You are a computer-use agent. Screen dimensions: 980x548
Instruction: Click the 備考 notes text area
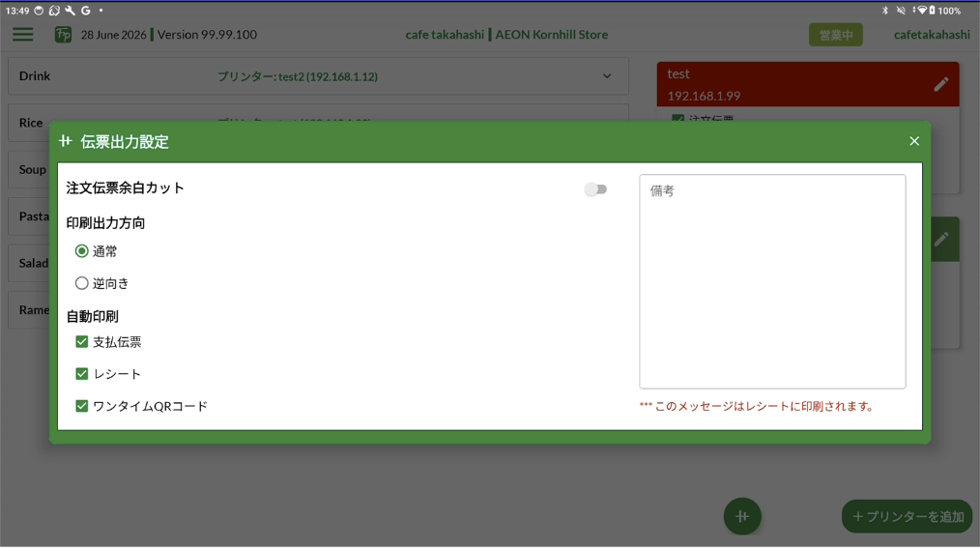(772, 282)
